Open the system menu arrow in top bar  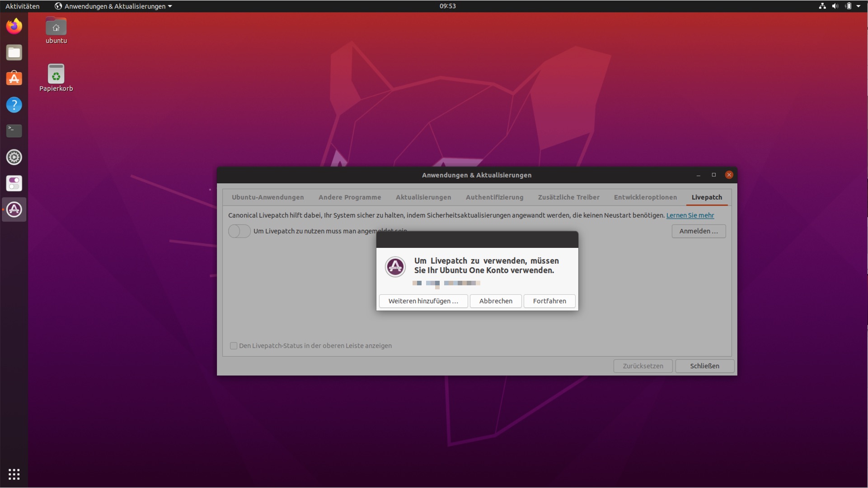pyautogui.click(x=859, y=6)
